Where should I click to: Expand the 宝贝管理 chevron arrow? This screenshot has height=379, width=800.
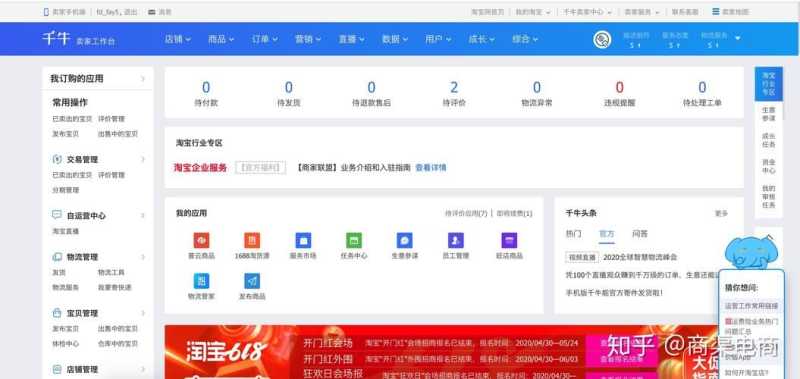pyautogui.click(x=143, y=313)
